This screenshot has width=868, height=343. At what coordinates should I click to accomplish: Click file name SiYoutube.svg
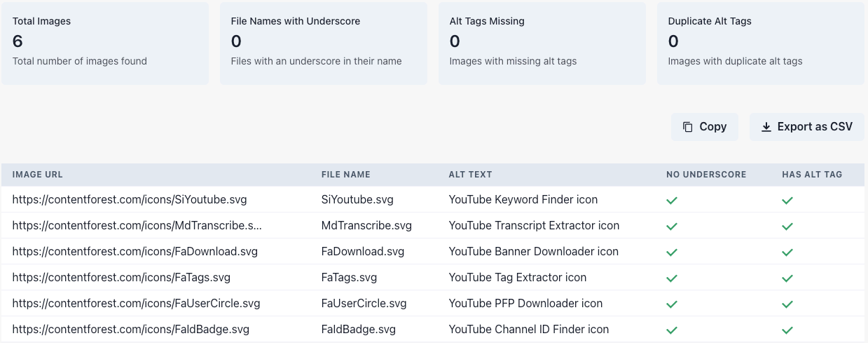pyautogui.click(x=357, y=200)
